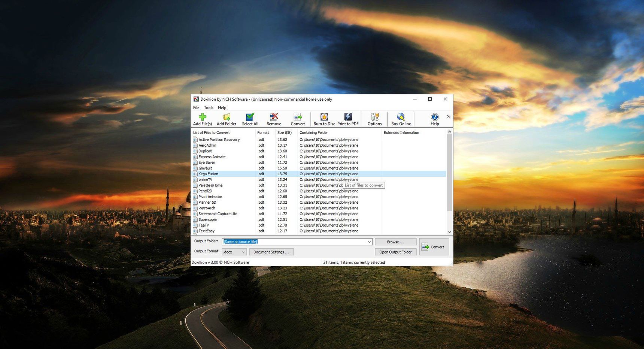This screenshot has width=644, height=349.
Task: Close the Doxillion window
Action: pyautogui.click(x=445, y=99)
